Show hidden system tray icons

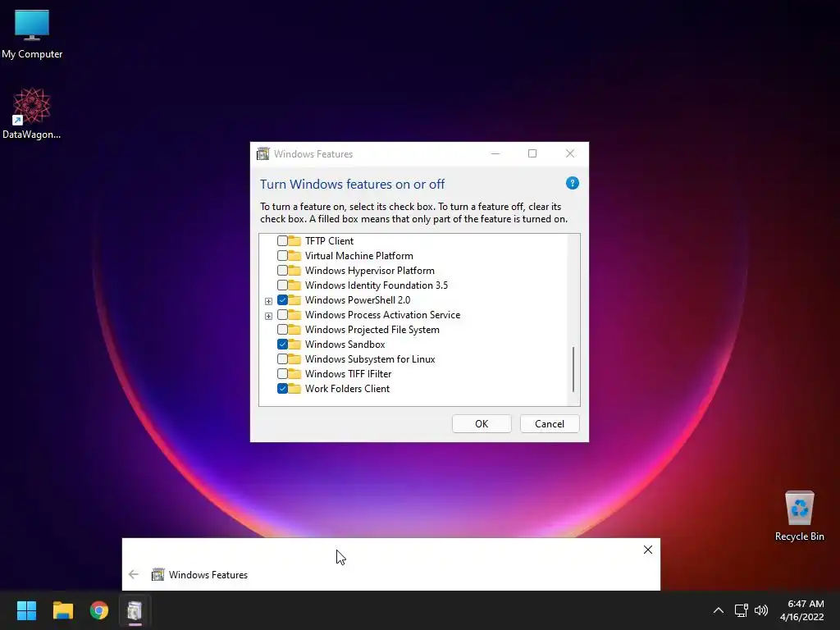click(x=719, y=610)
